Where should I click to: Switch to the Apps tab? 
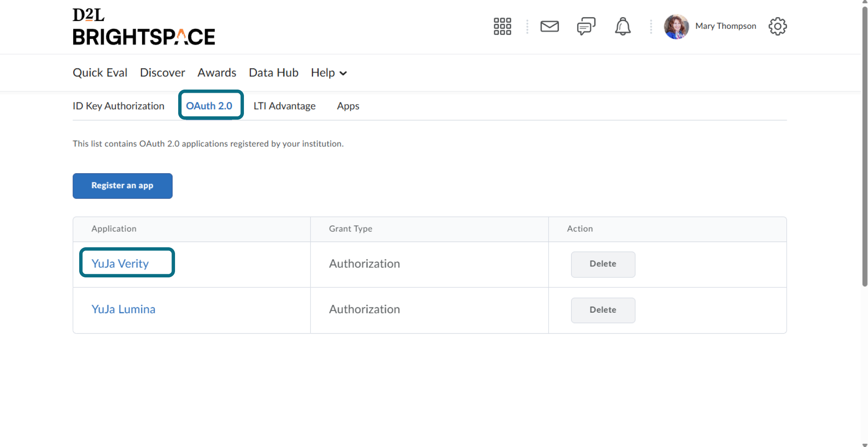[x=348, y=106]
